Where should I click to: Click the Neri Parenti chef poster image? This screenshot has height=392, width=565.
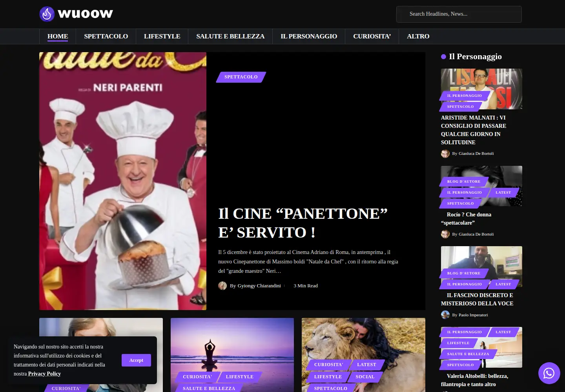pos(123,181)
